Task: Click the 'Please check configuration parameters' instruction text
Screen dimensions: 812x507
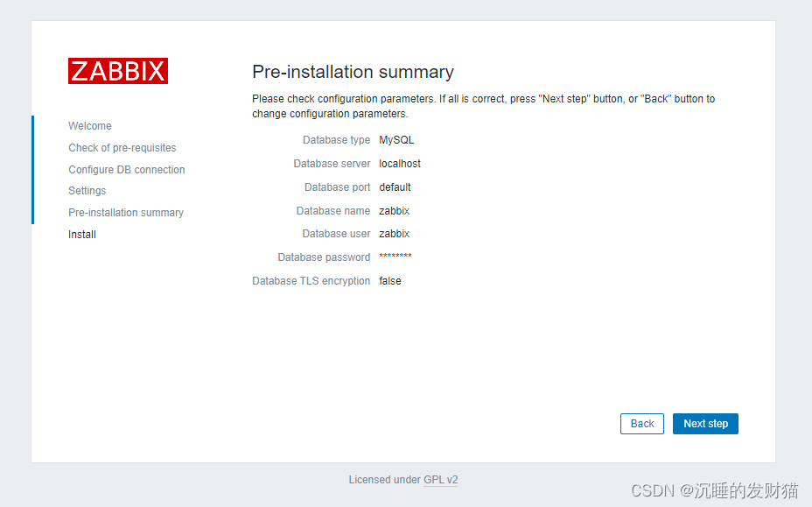Action: (x=484, y=106)
